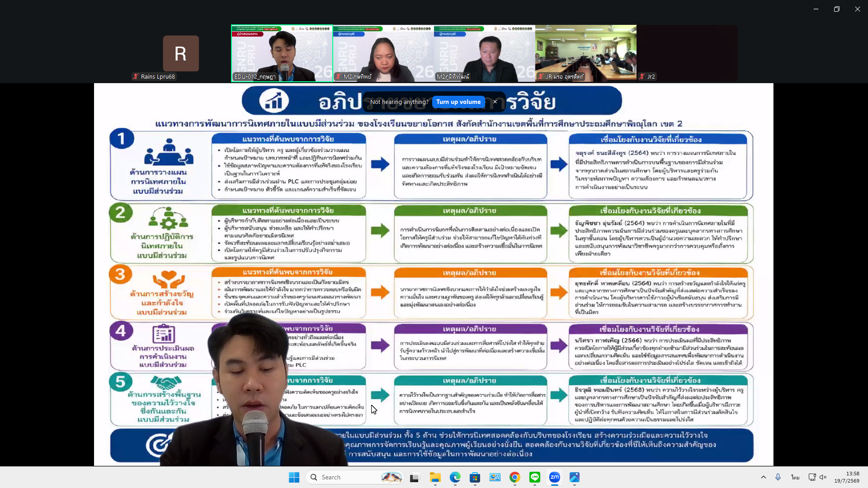Click the Zoom icon on the taskbar
The width and height of the screenshot is (868, 488).
(555, 477)
